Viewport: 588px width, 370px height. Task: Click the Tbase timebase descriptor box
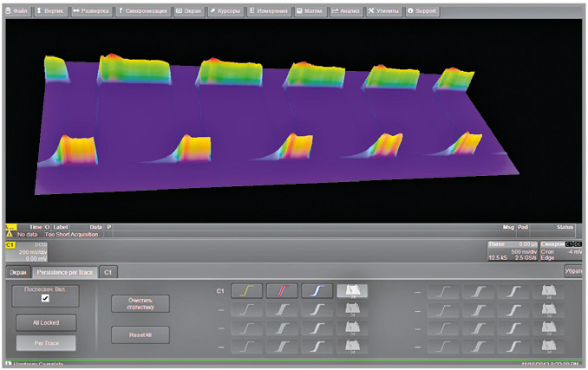point(512,251)
